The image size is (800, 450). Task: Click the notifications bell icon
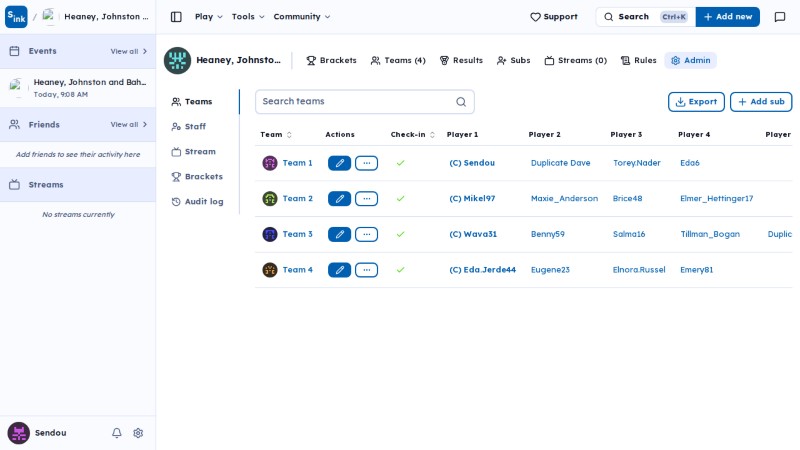pos(117,433)
